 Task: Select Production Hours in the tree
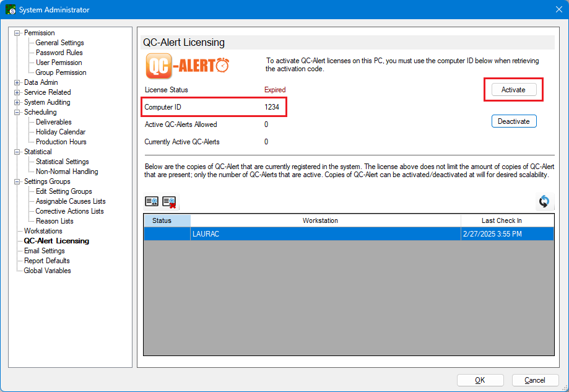tap(61, 142)
